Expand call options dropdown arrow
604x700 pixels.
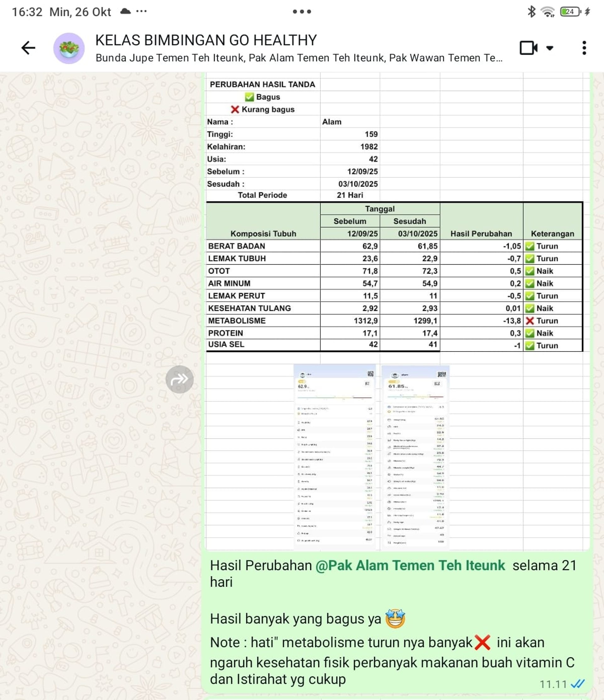point(550,48)
